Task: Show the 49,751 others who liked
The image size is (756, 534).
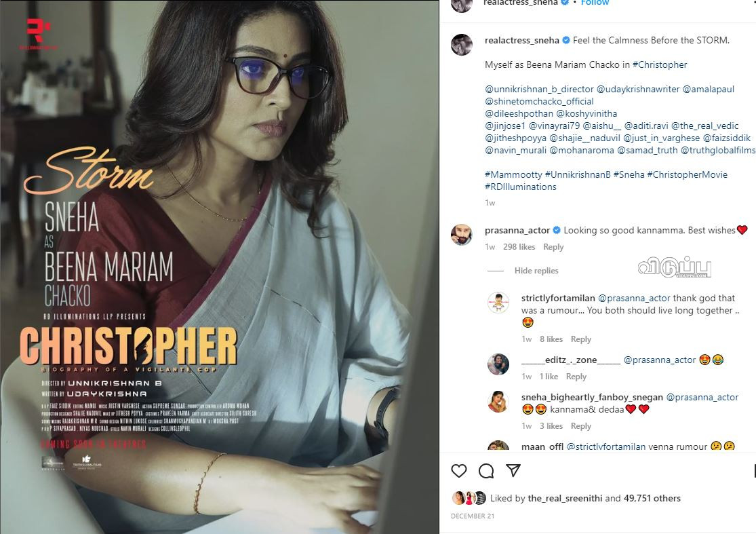Action: (652, 498)
